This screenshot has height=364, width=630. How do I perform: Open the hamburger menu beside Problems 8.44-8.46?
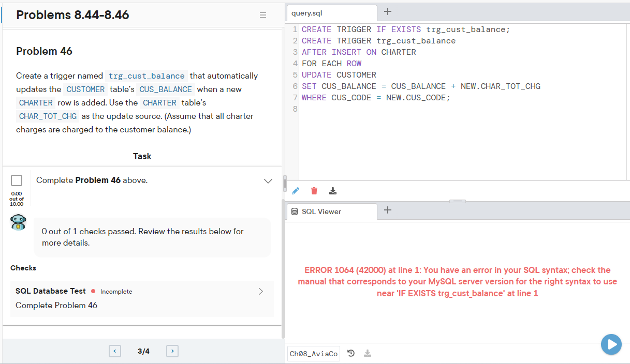(263, 16)
